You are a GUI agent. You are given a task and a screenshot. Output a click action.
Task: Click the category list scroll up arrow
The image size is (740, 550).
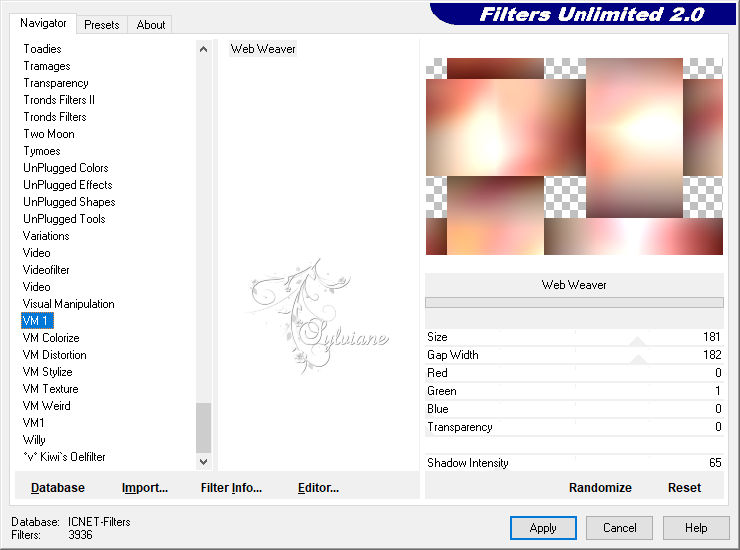(x=203, y=49)
